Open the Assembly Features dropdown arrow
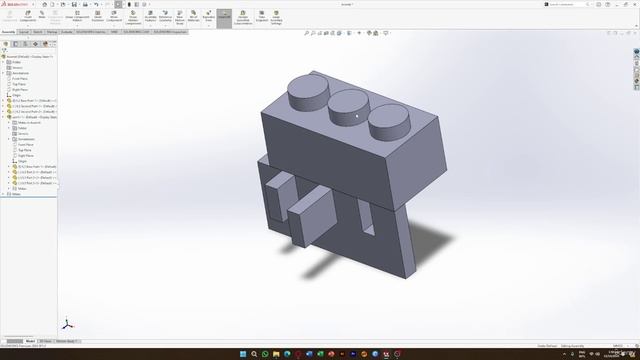640x360 pixels. click(150, 25)
